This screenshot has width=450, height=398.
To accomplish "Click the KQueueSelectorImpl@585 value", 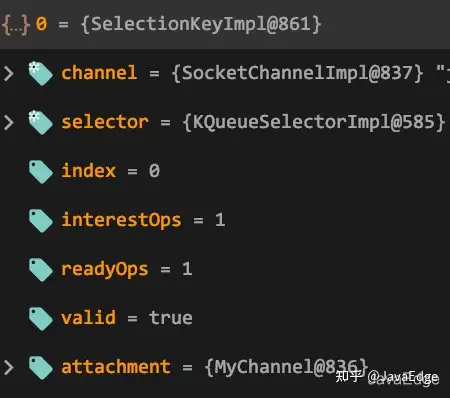I will 314,122.
